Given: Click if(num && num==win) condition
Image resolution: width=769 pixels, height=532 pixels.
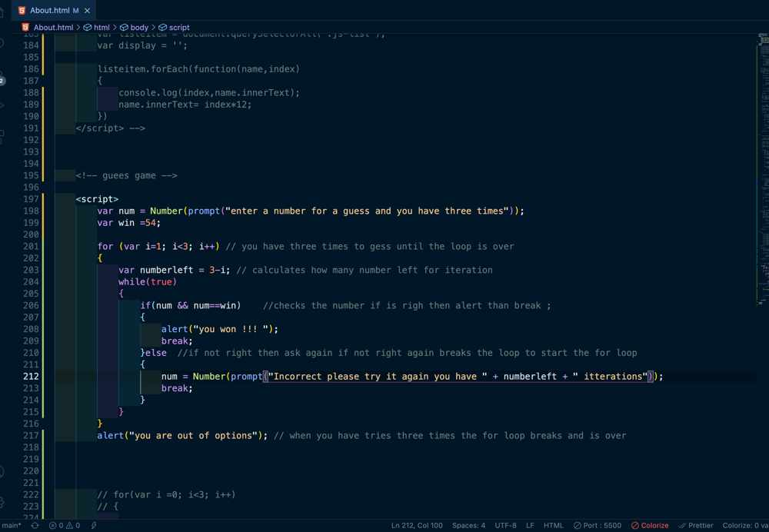Looking at the screenshot, I should pyautogui.click(x=191, y=305).
